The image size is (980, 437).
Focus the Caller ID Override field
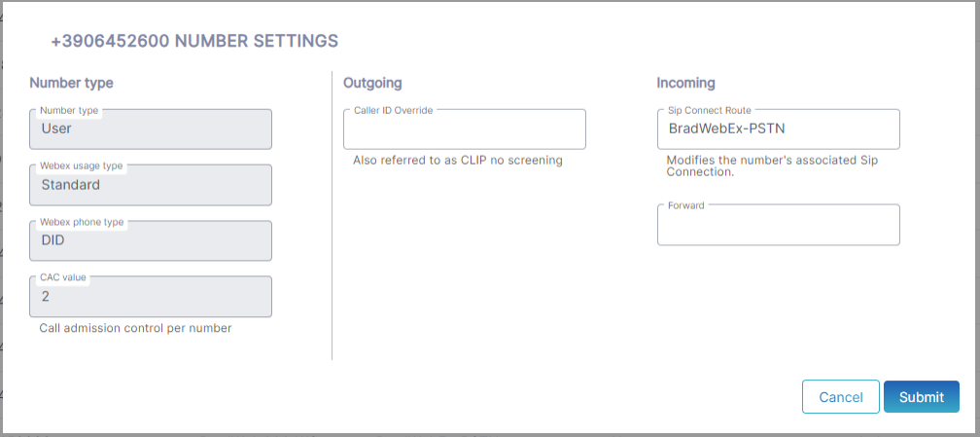pyautogui.click(x=464, y=130)
